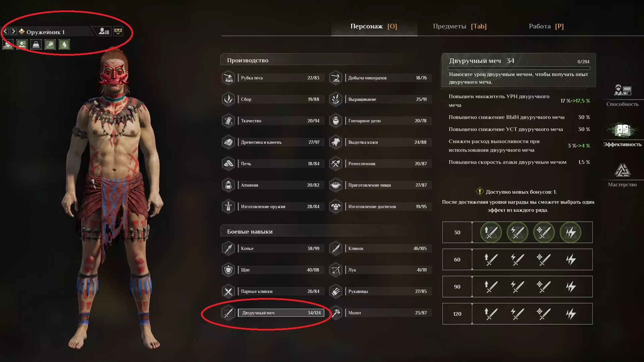
Task: Select the thirst water drop status icon
Action: coord(64,45)
